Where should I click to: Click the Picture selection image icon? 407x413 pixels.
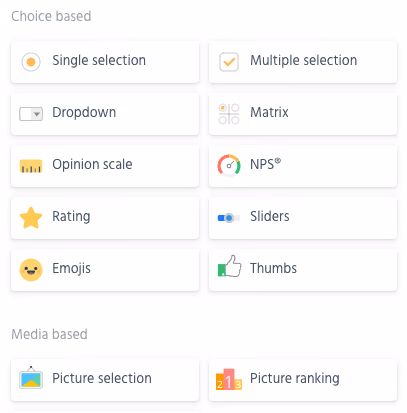click(31, 378)
